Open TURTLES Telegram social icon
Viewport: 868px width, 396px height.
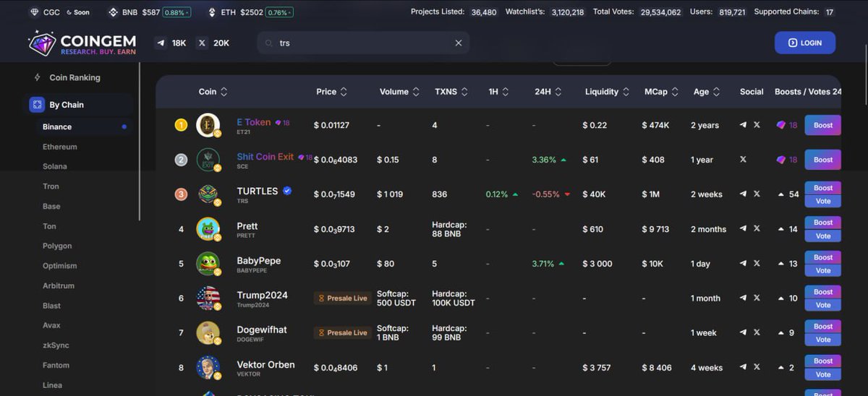[x=743, y=194]
